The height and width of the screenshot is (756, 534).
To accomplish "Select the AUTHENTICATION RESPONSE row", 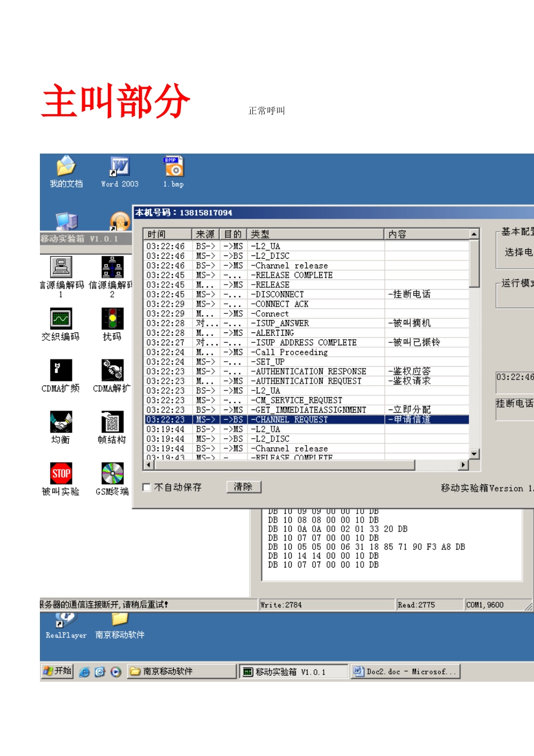I will pyautogui.click(x=307, y=371).
